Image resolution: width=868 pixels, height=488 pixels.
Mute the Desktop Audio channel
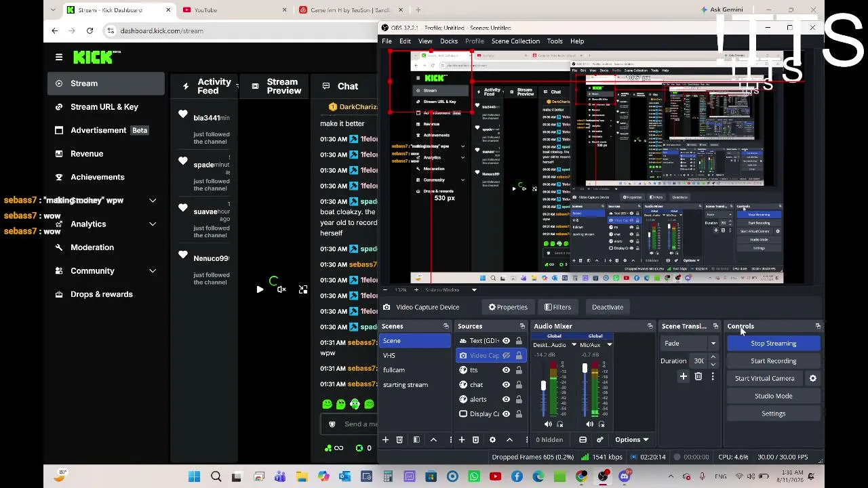[548, 424]
